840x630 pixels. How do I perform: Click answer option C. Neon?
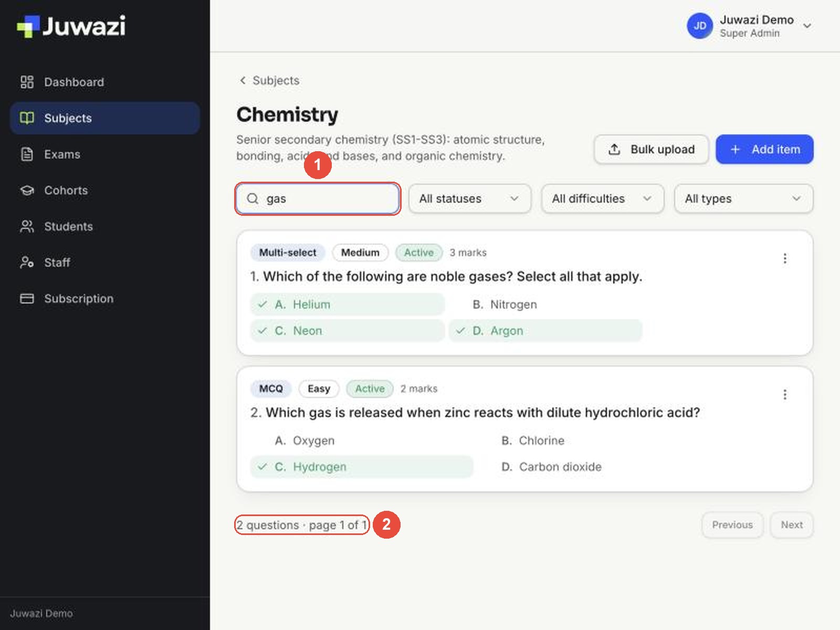click(x=348, y=331)
